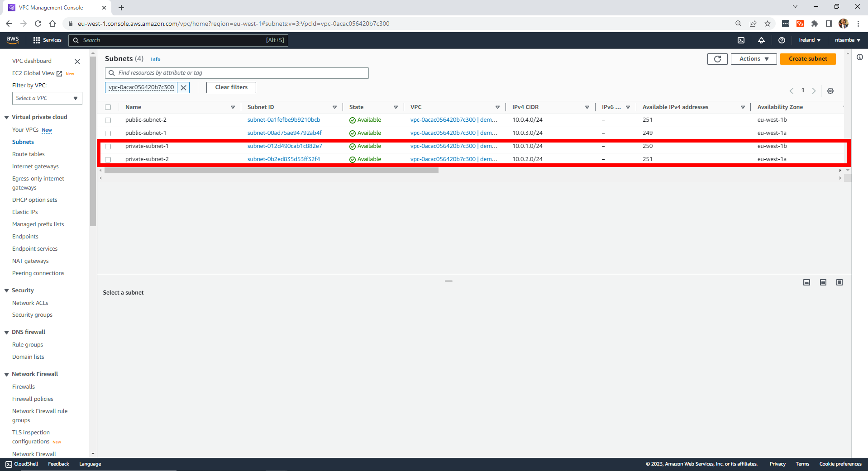Toggle the select-all subnets checkbox
The height and width of the screenshot is (471, 868).
click(x=108, y=107)
